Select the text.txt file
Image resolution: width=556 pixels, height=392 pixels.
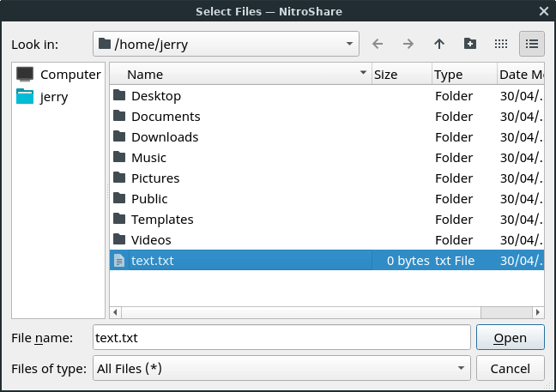pos(152,261)
